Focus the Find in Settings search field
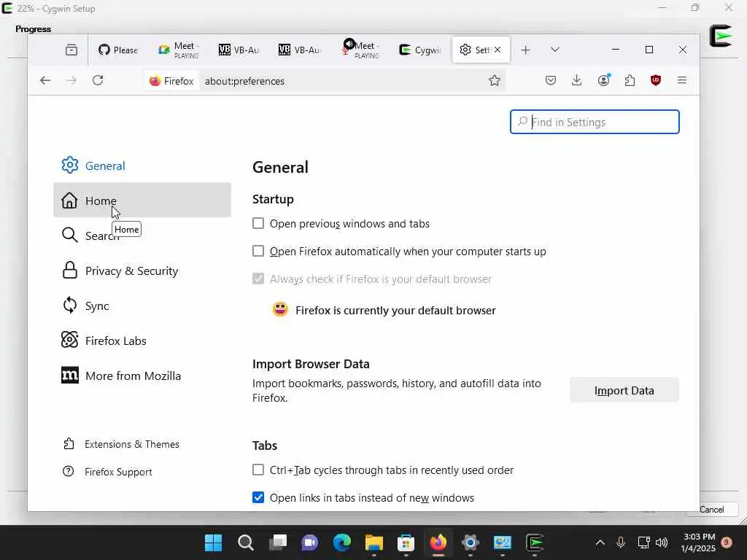The image size is (747, 560). tap(595, 122)
